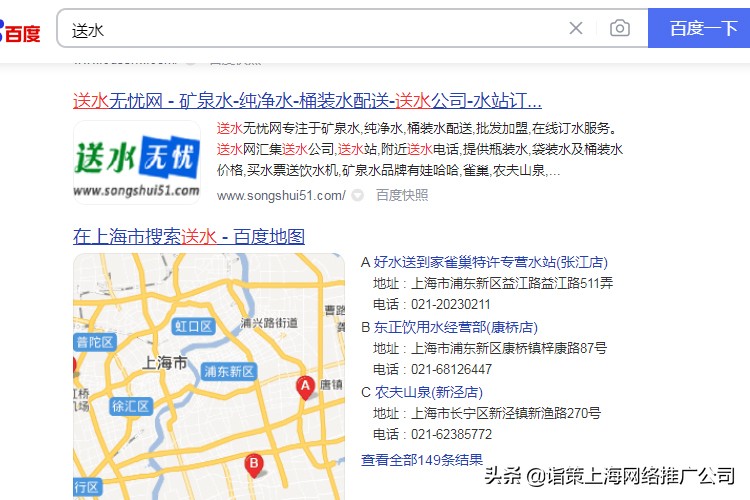Select phone number 021-62385772 text

click(x=451, y=434)
